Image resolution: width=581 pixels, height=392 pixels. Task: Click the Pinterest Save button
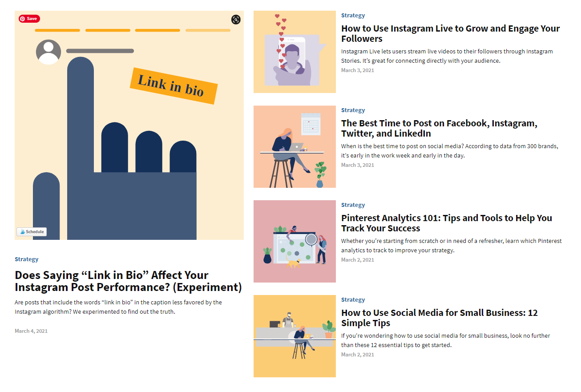pyautogui.click(x=29, y=19)
